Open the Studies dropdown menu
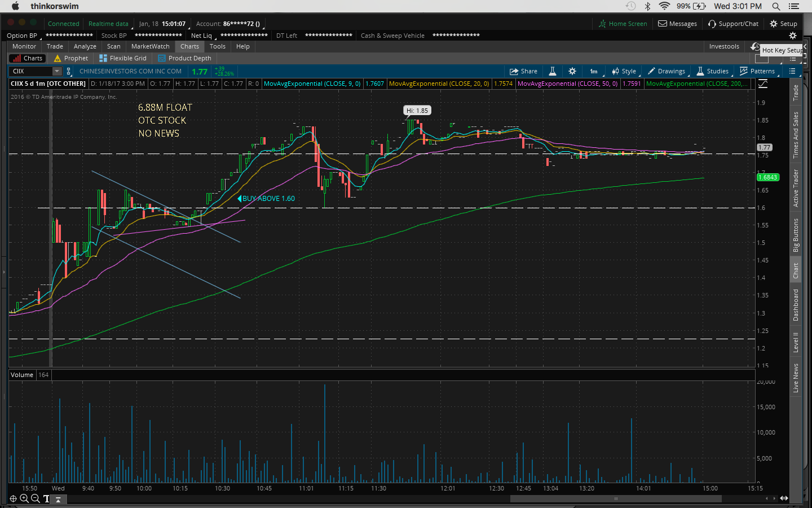The width and height of the screenshot is (812, 508). coord(713,71)
